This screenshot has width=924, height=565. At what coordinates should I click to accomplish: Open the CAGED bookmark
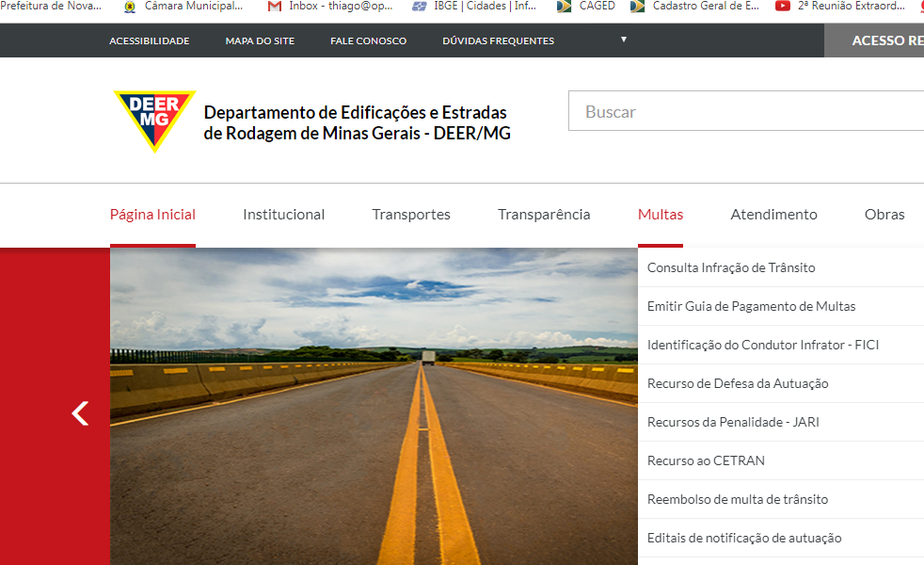click(586, 7)
